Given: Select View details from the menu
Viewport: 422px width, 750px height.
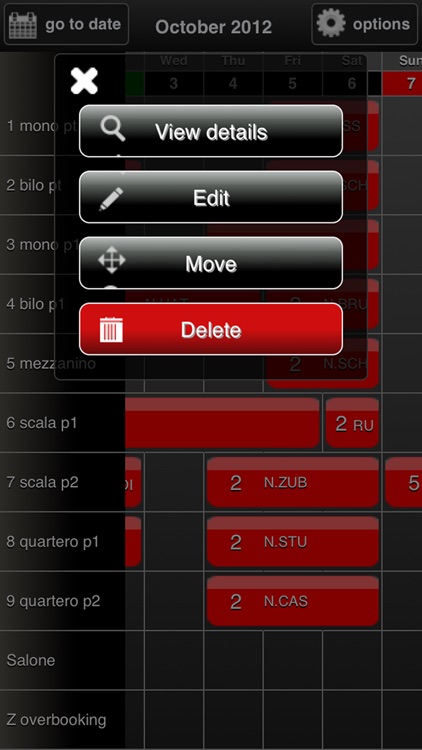Looking at the screenshot, I should (x=211, y=131).
